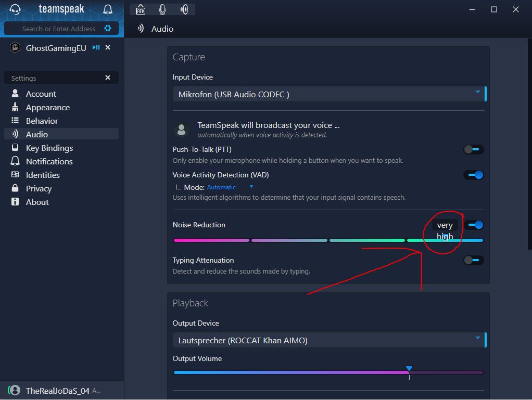
Task: Open settings gear in search bar
Action: click(x=108, y=28)
